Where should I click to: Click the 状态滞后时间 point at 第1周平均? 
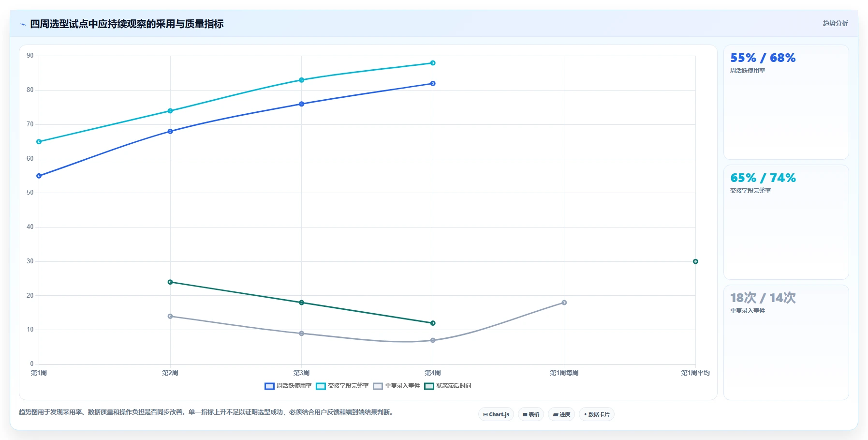click(x=695, y=261)
